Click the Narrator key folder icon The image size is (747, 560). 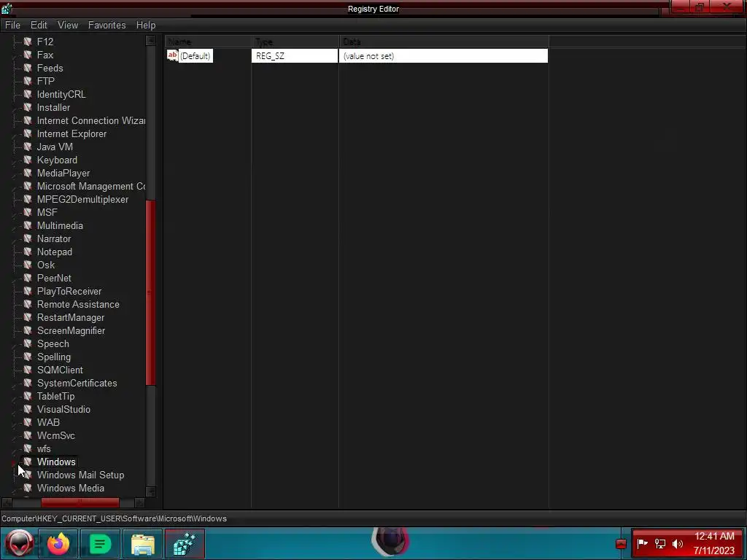pos(28,238)
